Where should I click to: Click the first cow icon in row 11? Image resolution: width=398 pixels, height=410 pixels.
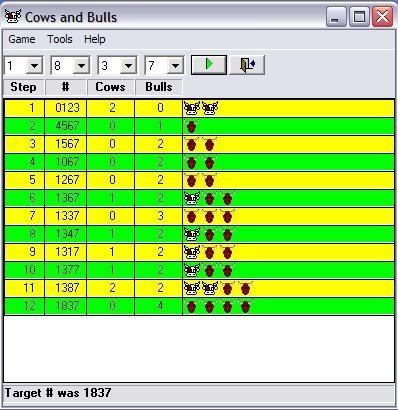(192, 288)
